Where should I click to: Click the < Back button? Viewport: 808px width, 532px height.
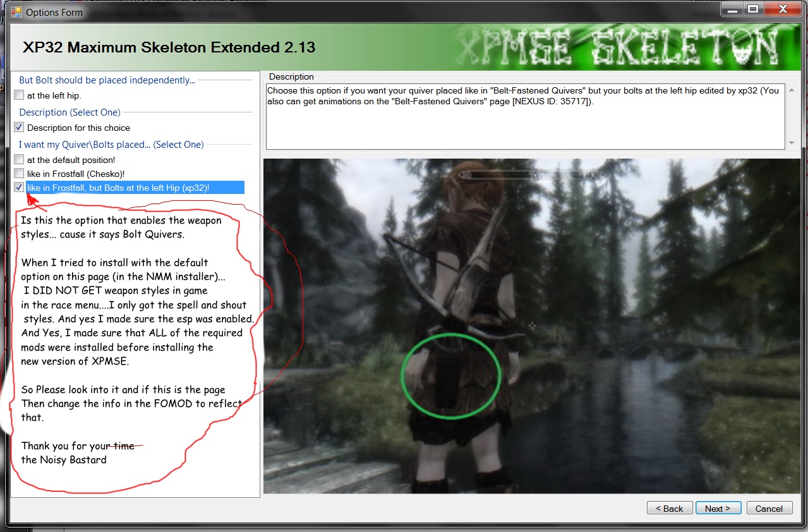[x=669, y=507]
